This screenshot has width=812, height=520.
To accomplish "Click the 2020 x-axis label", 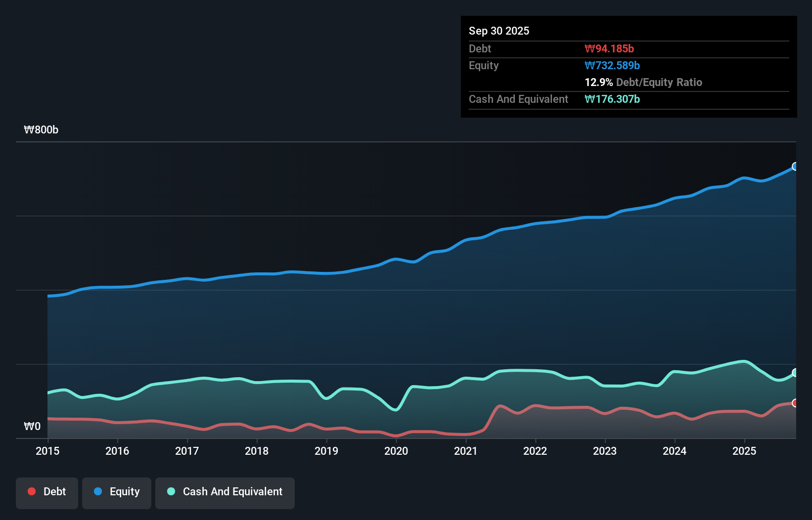I will pos(396,451).
